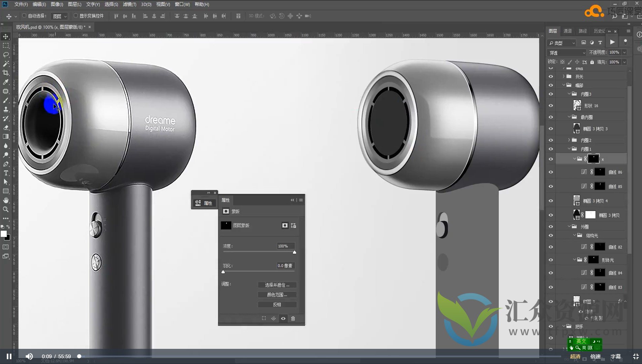Click the 反相 button
This screenshot has height=364, width=642.
277,305
